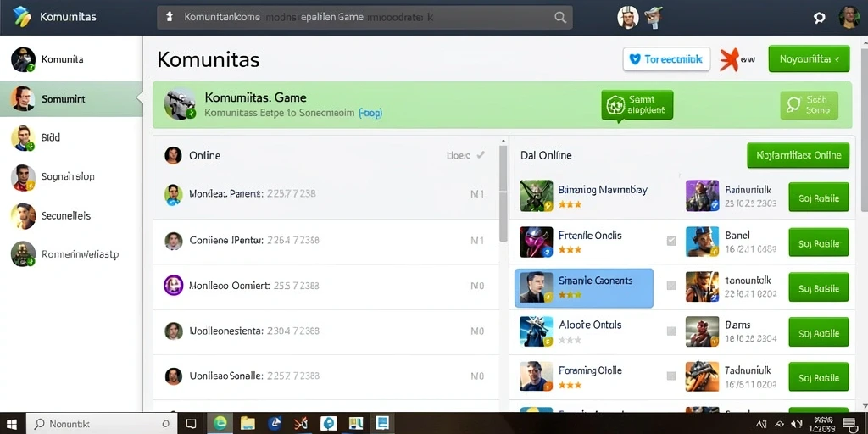Click the Uonlleao Sonalle: 2257 72388 row
The image size is (868, 434).
[x=326, y=376]
